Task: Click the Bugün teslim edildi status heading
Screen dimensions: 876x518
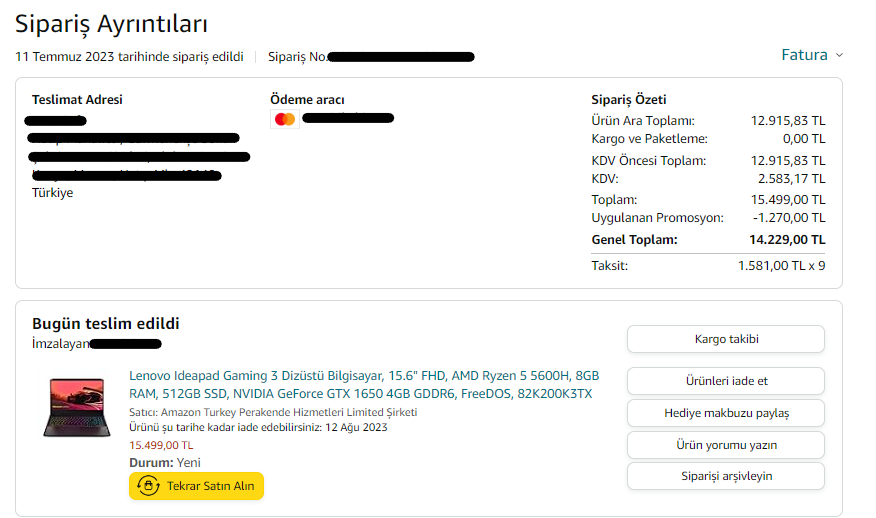Action: click(x=106, y=324)
